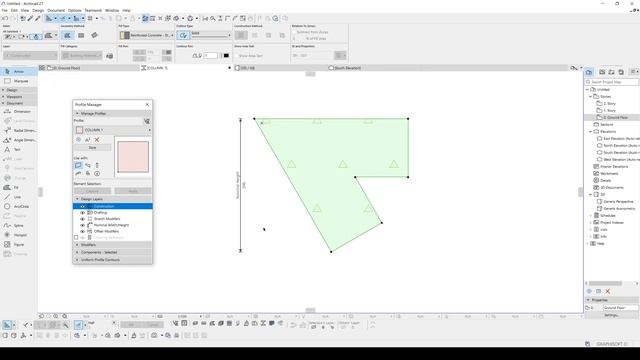This screenshot has width=640, height=360.
Task: Enable Use with Column icon
Action: coord(97,165)
